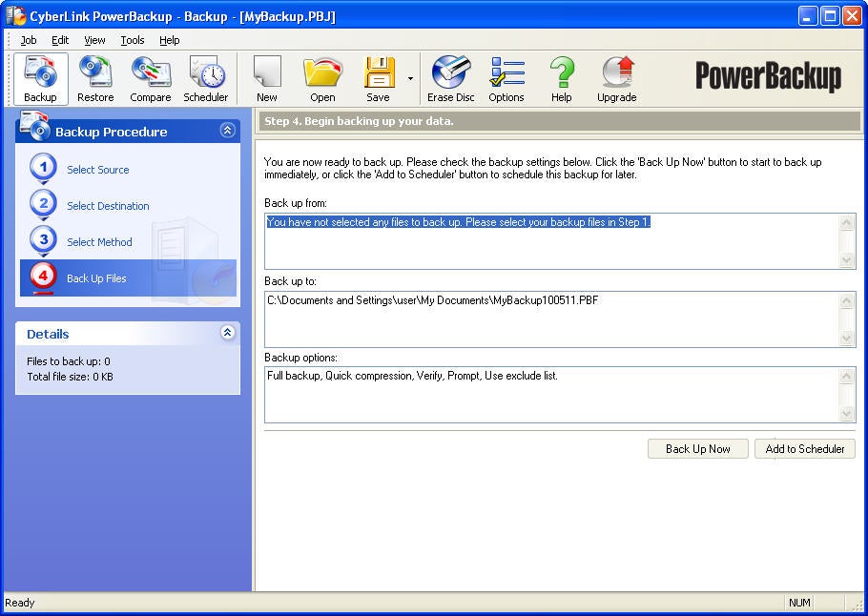Select the Backup toolbar icon
The image size is (868, 616).
[40, 78]
